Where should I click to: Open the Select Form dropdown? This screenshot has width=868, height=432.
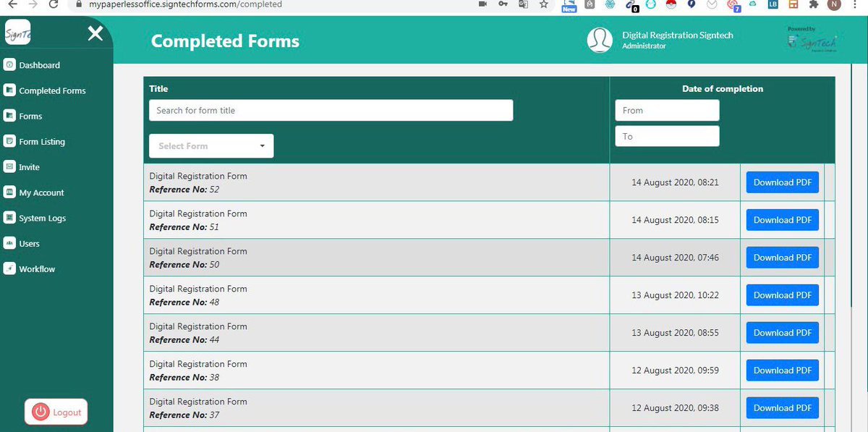pos(211,145)
